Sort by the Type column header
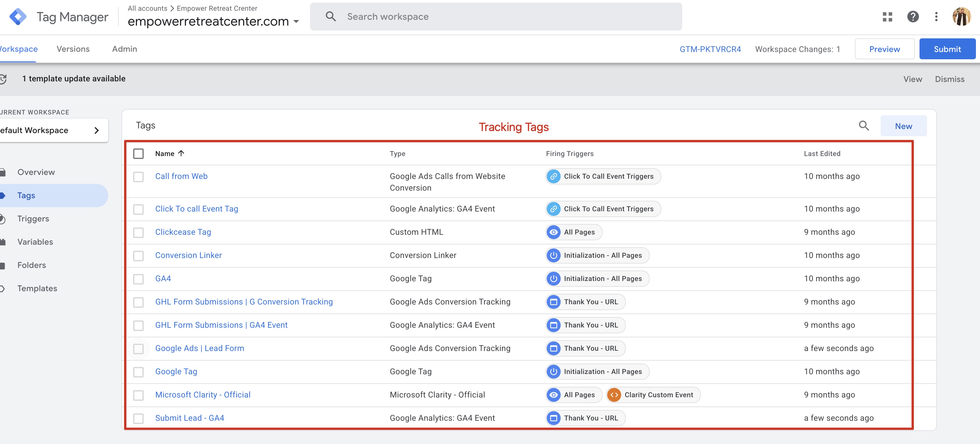 (x=398, y=154)
